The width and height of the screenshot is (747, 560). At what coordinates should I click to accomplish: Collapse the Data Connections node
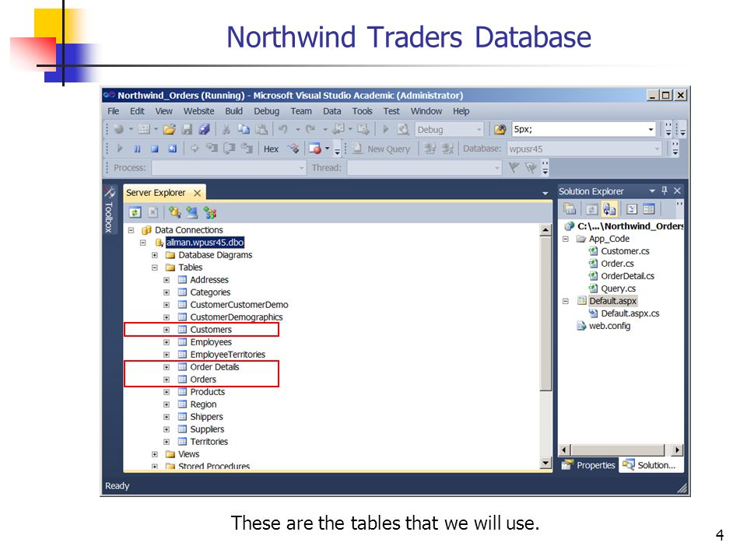coord(131,230)
